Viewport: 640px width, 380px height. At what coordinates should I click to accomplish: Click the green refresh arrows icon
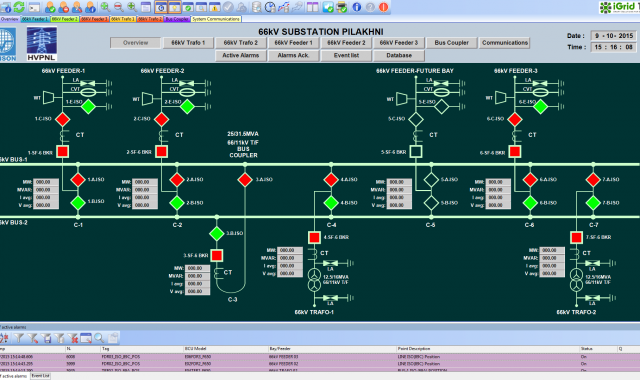point(19,7)
